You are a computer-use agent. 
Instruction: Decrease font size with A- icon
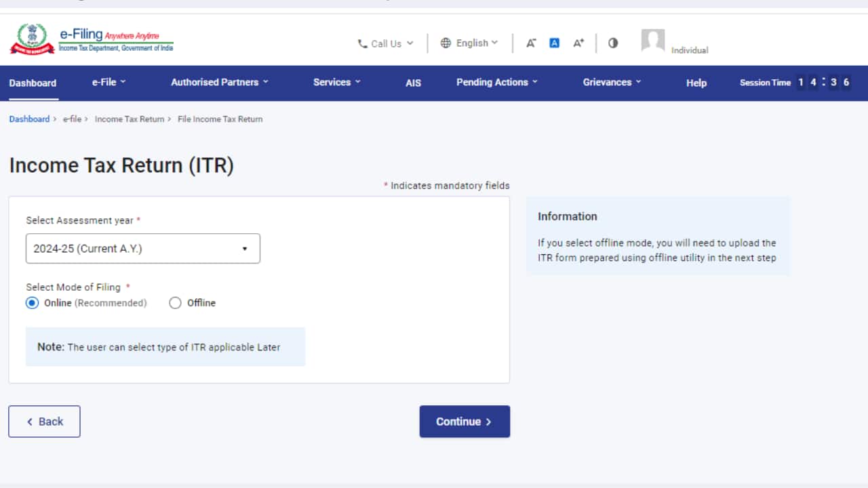(x=531, y=43)
